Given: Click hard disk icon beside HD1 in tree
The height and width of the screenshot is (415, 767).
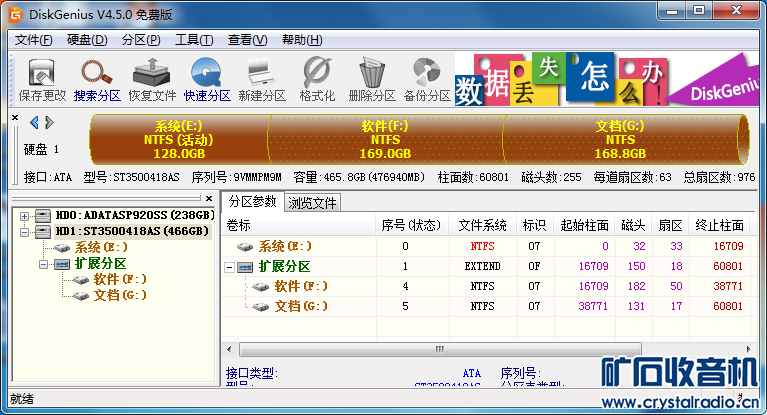Looking at the screenshot, I should (43, 231).
